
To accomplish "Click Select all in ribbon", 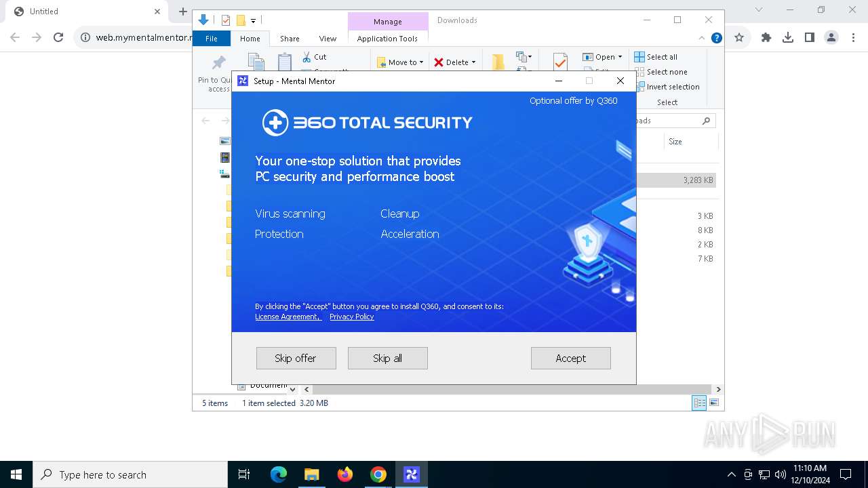I will click(x=656, y=57).
